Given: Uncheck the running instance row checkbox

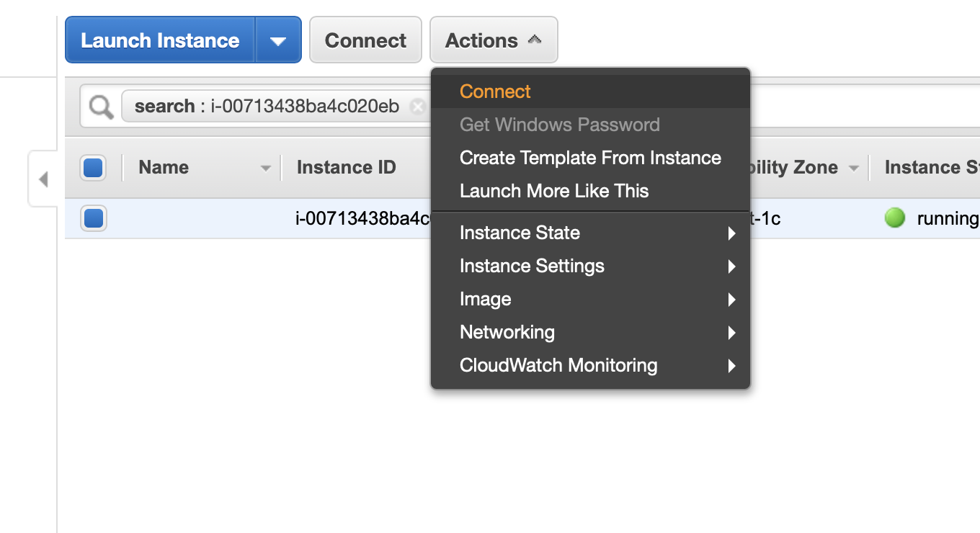Looking at the screenshot, I should click(x=94, y=218).
